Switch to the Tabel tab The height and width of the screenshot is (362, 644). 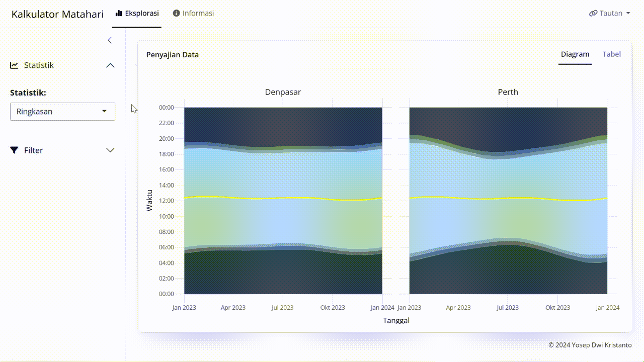pos(611,54)
